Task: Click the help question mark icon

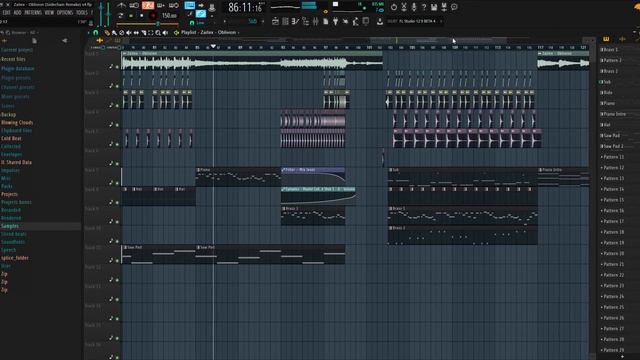Action: click(x=424, y=7)
